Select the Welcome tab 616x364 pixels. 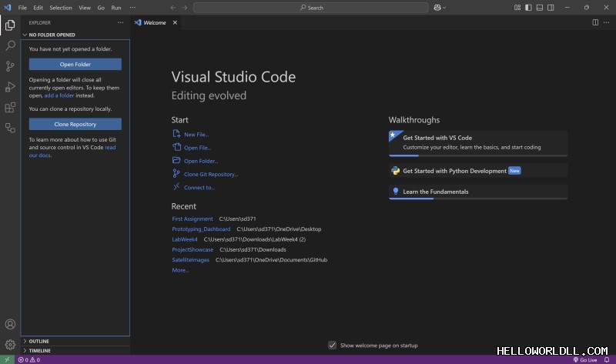click(155, 22)
